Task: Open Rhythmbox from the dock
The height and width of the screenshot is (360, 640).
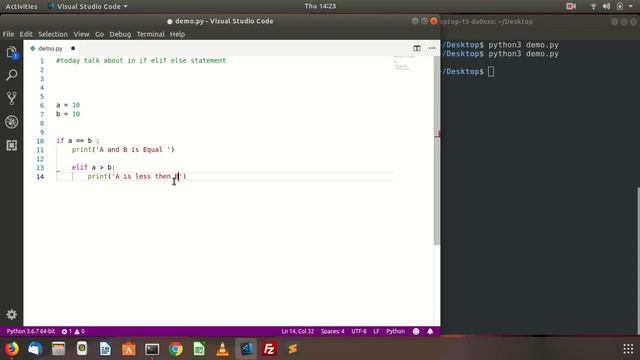Action: 82,349
